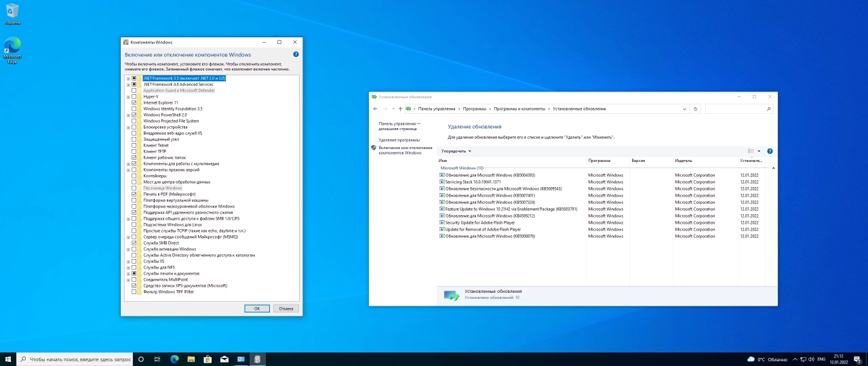Viewport: 868px width, 366px height.
Task: Toggle the Клиент TFTP checkbox
Action: [x=134, y=151]
